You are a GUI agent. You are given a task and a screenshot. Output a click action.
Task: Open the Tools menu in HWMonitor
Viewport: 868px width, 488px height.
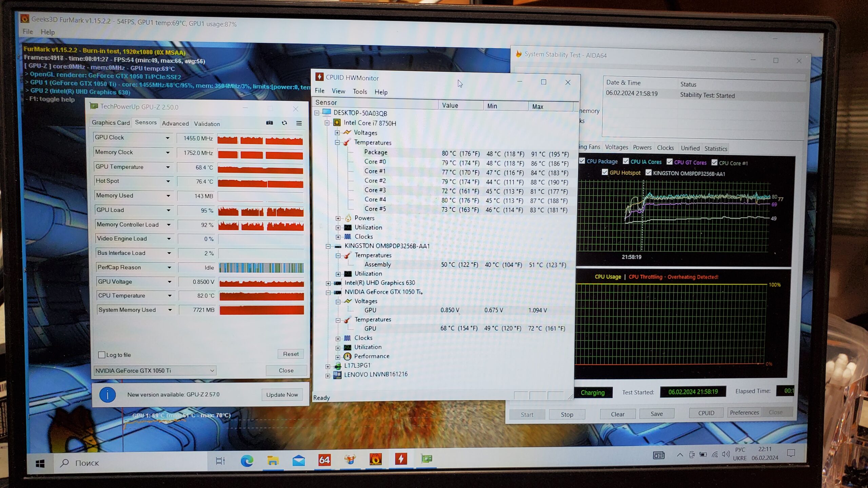pos(359,91)
